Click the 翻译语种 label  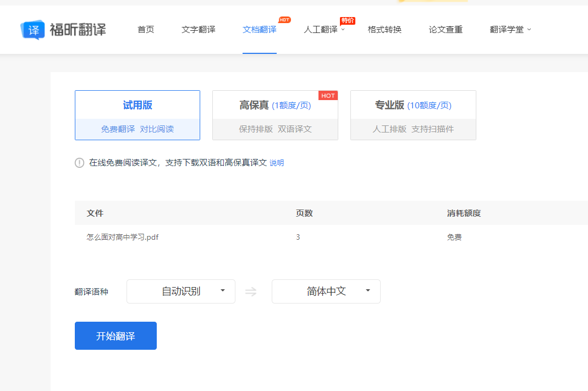pos(91,292)
